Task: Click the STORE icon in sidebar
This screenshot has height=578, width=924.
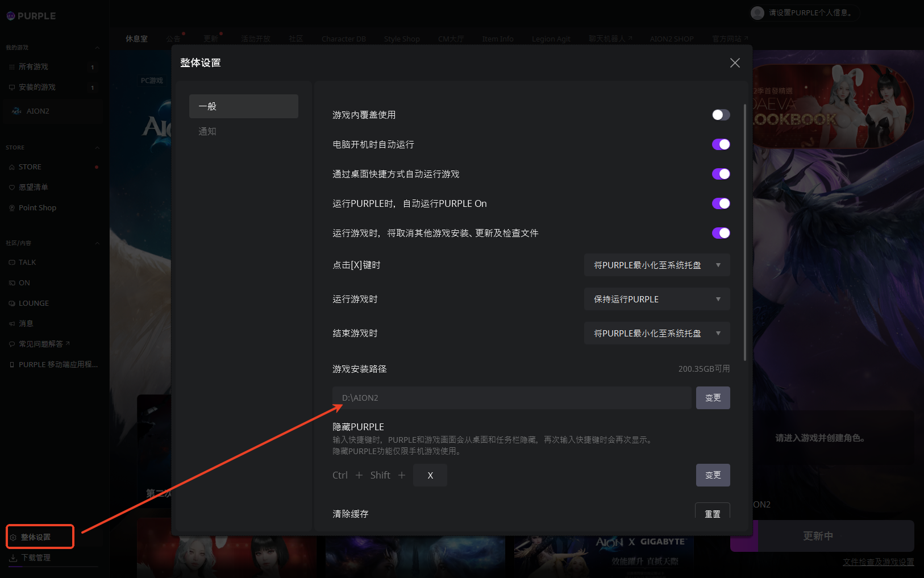Action: pyautogui.click(x=12, y=167)
